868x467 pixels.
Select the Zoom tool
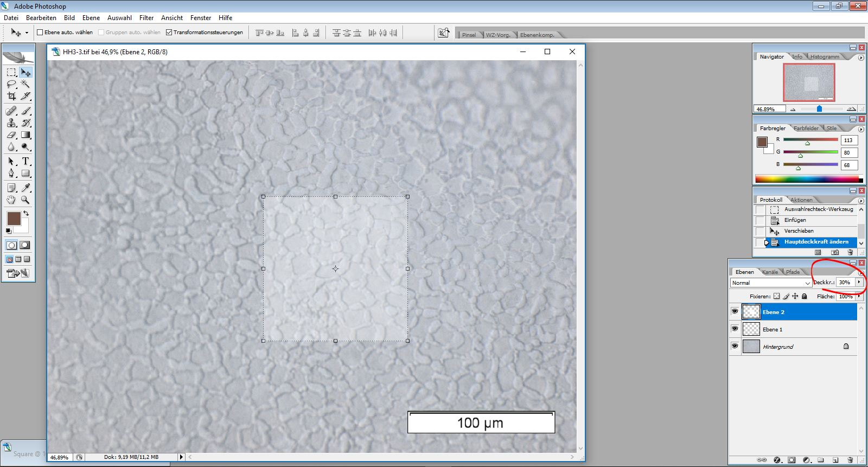coord(25,200)
